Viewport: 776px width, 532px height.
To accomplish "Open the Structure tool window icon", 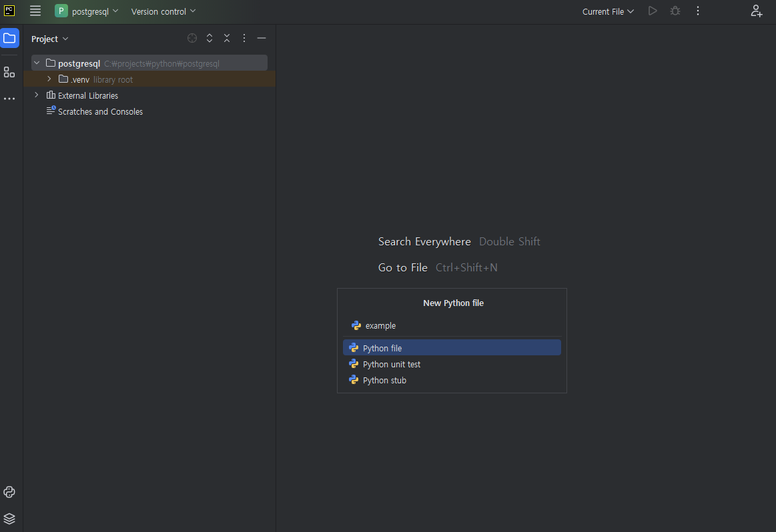I will pos(9,72).
